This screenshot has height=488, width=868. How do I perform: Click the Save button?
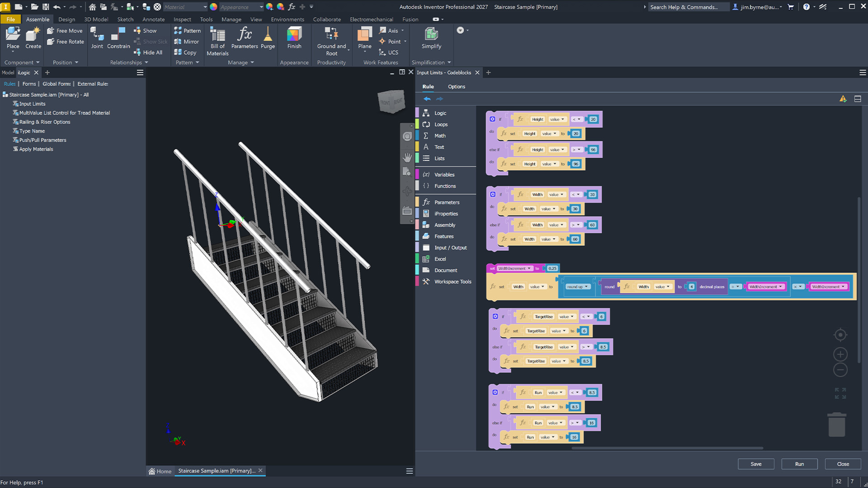click(x=756, y=464)
